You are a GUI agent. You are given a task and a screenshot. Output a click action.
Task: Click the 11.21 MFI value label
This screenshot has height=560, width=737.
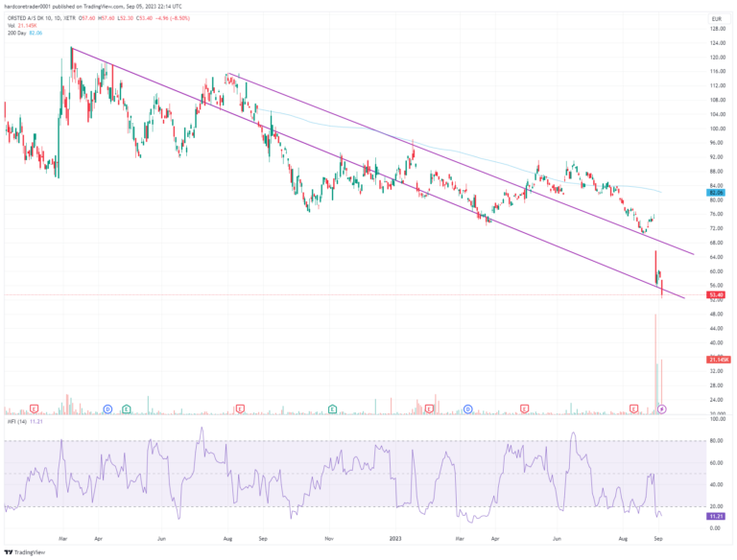(x=715, y=516)
